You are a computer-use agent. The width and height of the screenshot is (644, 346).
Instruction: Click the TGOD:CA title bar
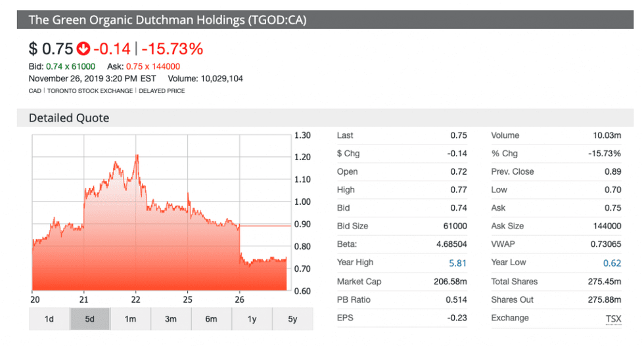pos(168,20)
